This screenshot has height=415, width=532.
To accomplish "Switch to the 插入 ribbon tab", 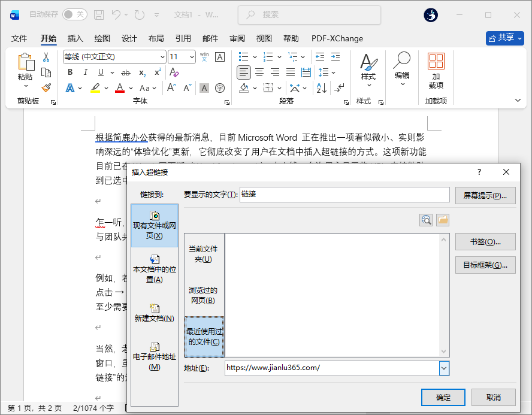I will [75, 38].
